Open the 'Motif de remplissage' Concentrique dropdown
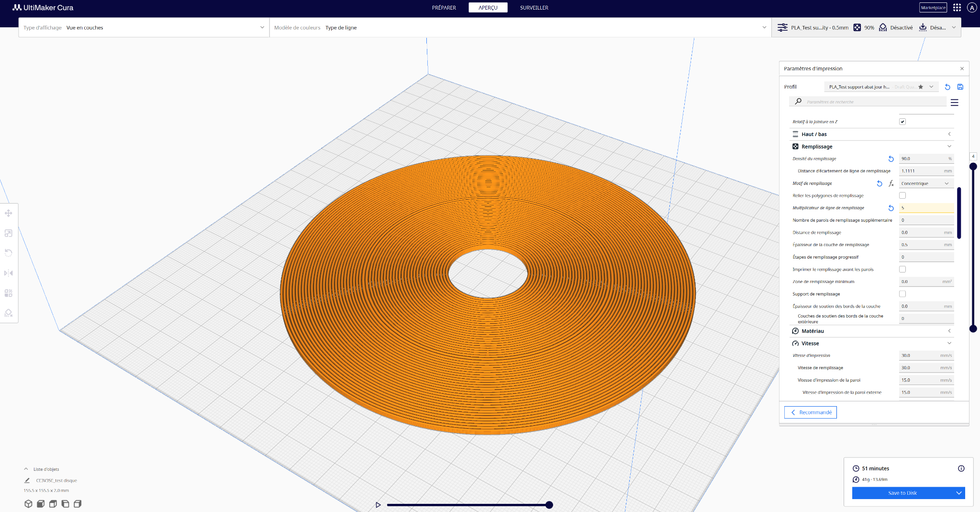The width and height of the screenshot is (980, 512). coord(926,183)
